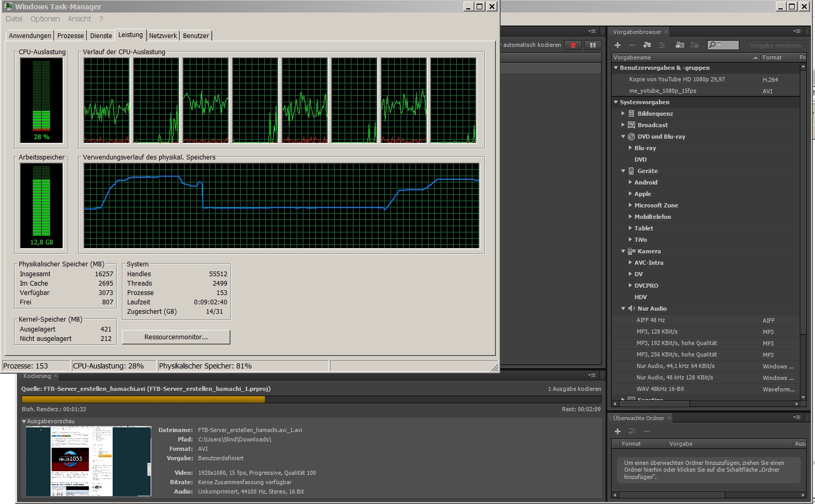The width and height of the screenshot is (815, 504).
Task: Collapse the Systemvorgaben tree
Action: click(616, 102)
